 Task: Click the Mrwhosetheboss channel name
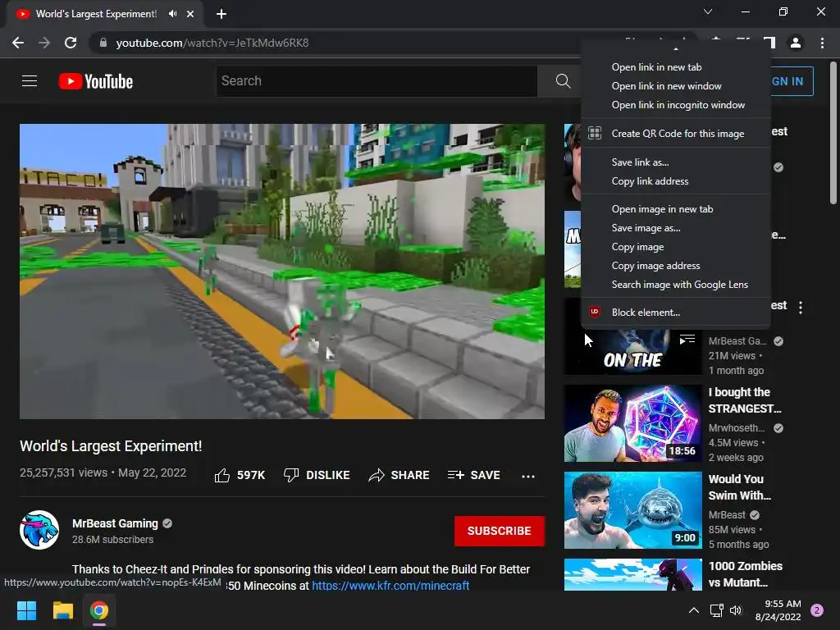[737, 428]
